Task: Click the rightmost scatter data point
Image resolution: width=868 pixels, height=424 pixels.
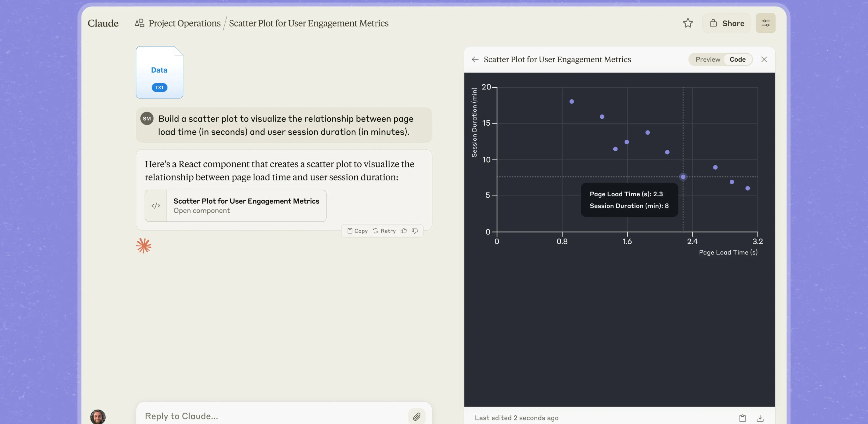Action: click(x=747, y=188)
